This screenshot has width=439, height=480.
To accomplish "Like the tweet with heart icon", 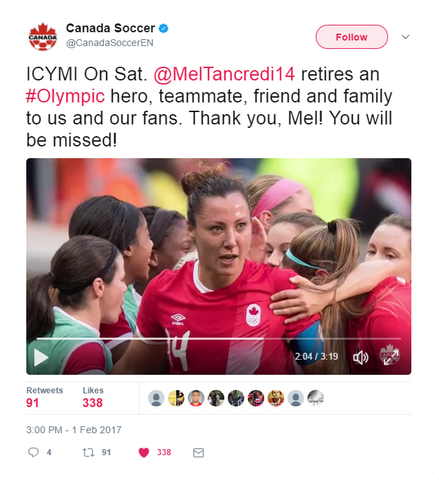I will click(144, 452).
